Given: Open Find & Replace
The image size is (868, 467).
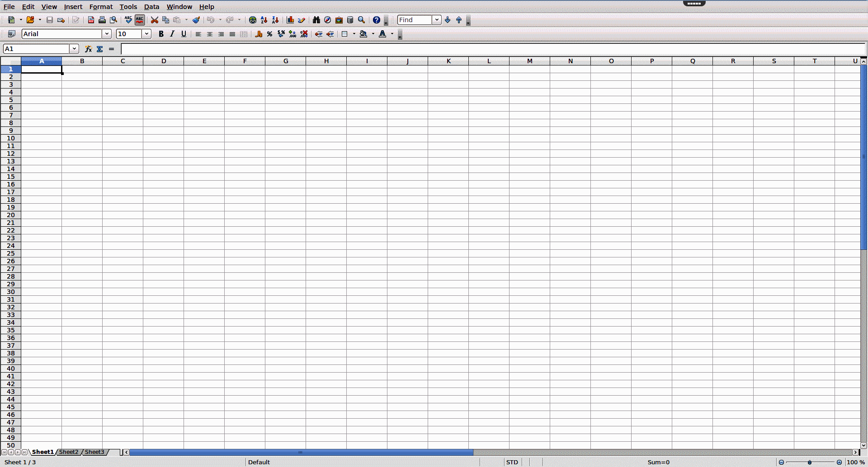Looking at the screenshot, I should tap(316, 20).
